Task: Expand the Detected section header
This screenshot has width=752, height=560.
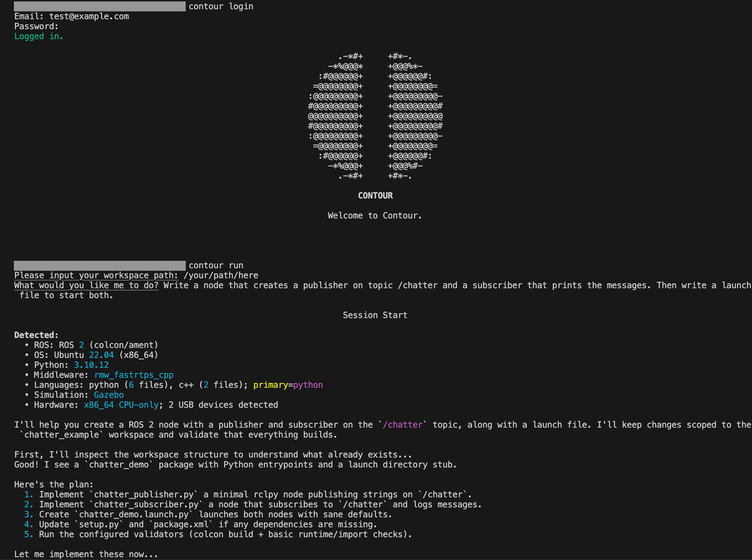Action: coord(35,335)
